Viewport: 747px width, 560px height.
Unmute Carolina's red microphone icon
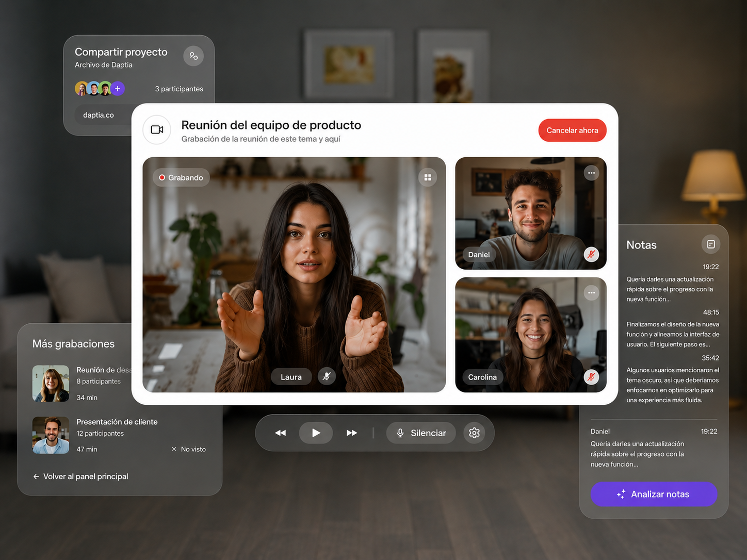(591, 377)
